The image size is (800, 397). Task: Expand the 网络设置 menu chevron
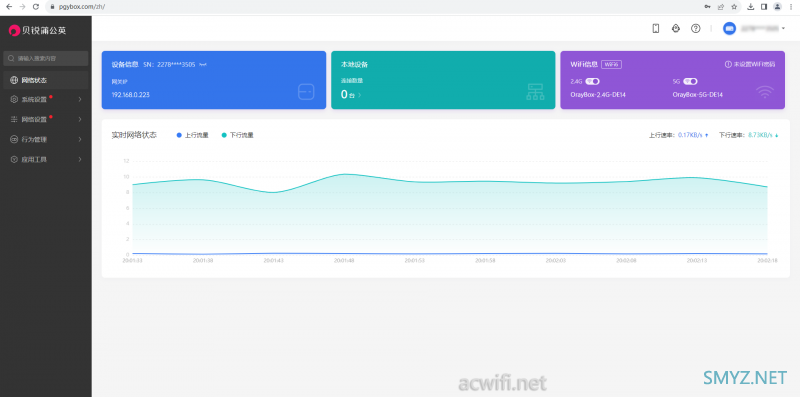(x=80, y=119)
